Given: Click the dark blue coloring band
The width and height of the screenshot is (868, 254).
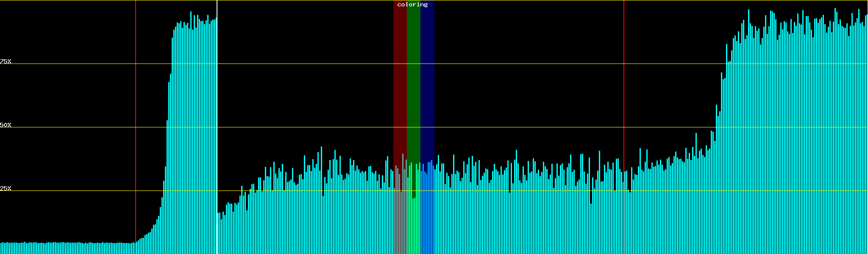Looking at the screenshot, I should (427, 85).
